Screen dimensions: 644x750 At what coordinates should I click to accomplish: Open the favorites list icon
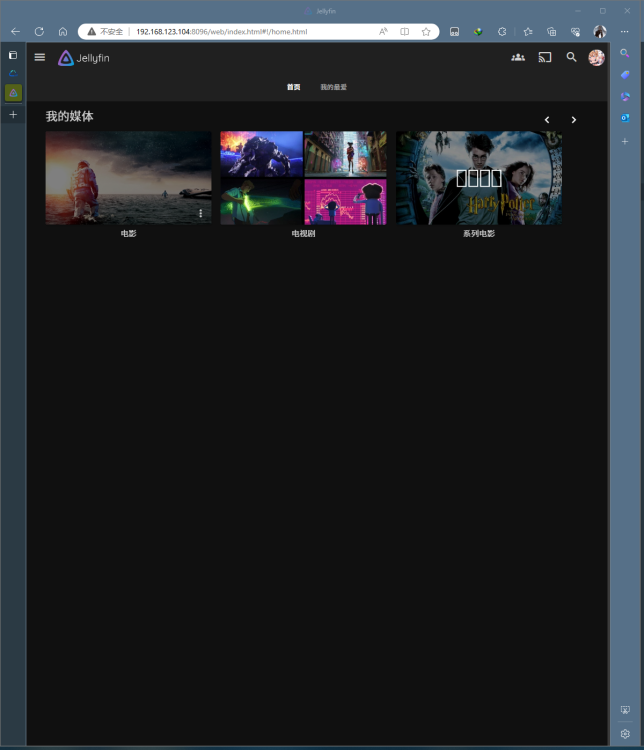[x=528, y=32]
